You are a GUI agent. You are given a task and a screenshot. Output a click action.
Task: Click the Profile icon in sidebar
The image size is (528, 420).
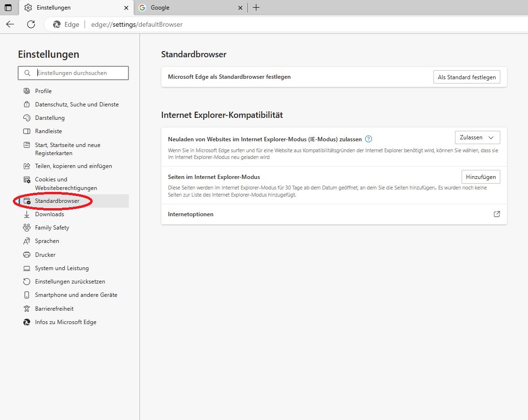tap(27, 91)
